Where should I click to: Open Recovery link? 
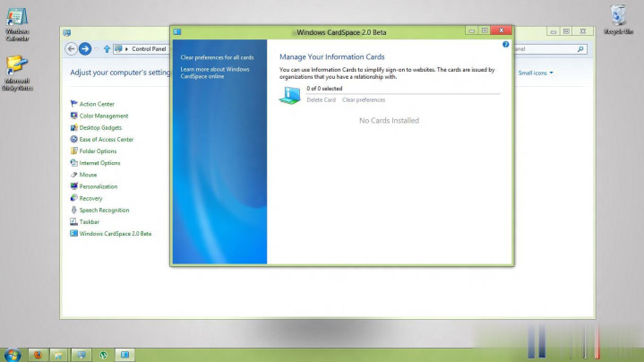(x=90, y=198)
